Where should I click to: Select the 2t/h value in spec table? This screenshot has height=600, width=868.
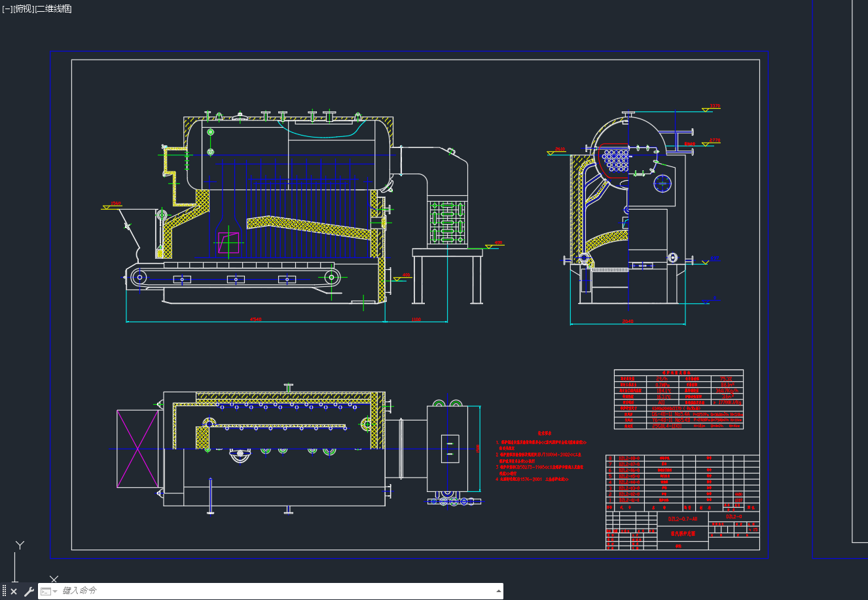pos(662,379)
